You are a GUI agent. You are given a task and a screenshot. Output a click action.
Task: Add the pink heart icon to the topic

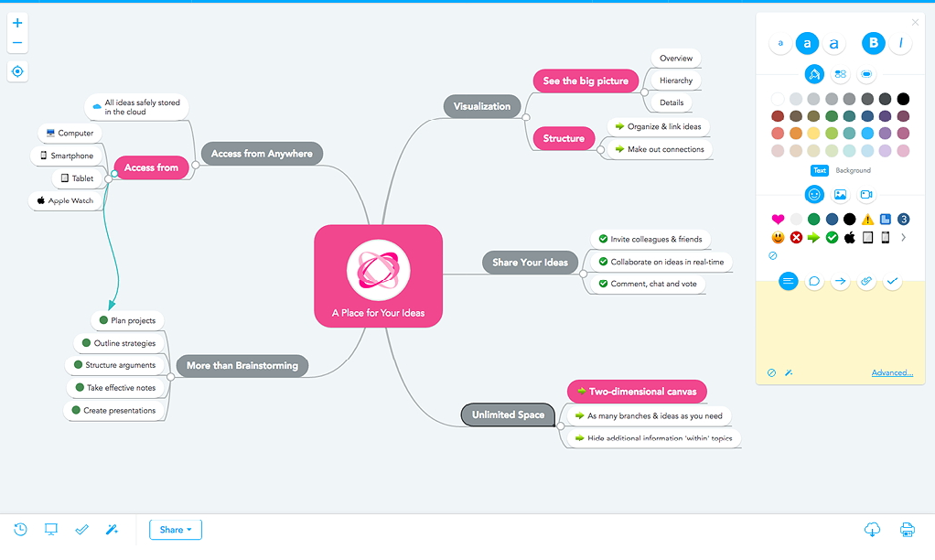click(x=778, y=219)
